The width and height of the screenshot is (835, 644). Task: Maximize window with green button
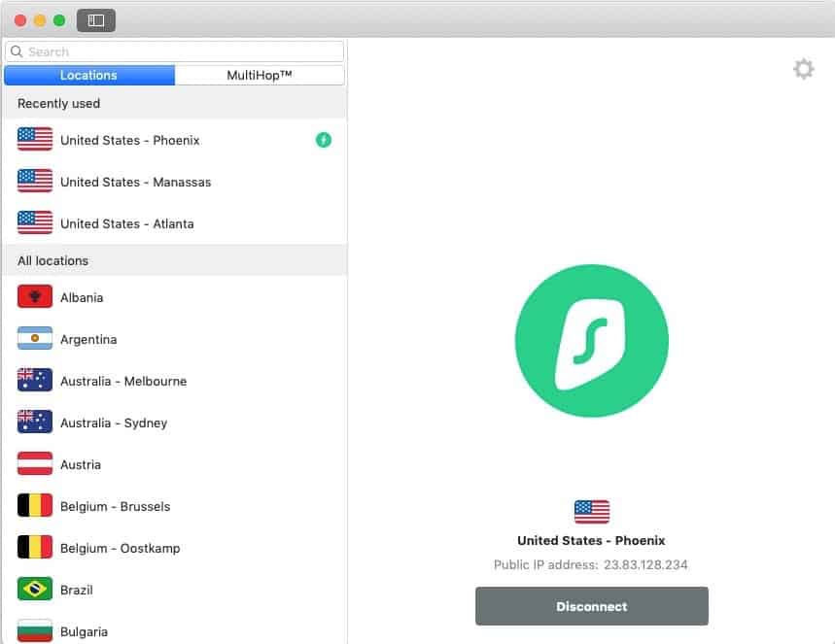coord(59,20)
